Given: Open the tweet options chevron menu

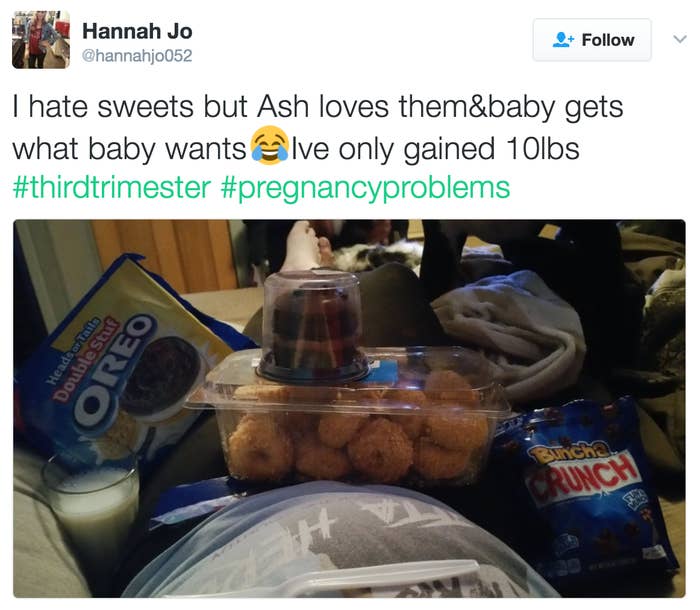Looking at the screenshot, I should (x=679, y=39).
